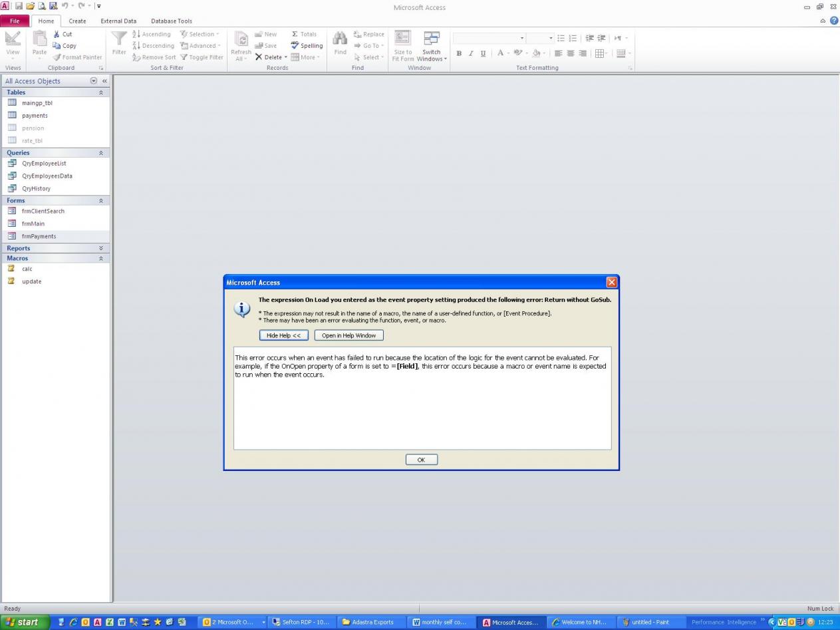Click the Paste clipboard icon
This screenshot has height=630, width=840.
click(x=40, y=39)
